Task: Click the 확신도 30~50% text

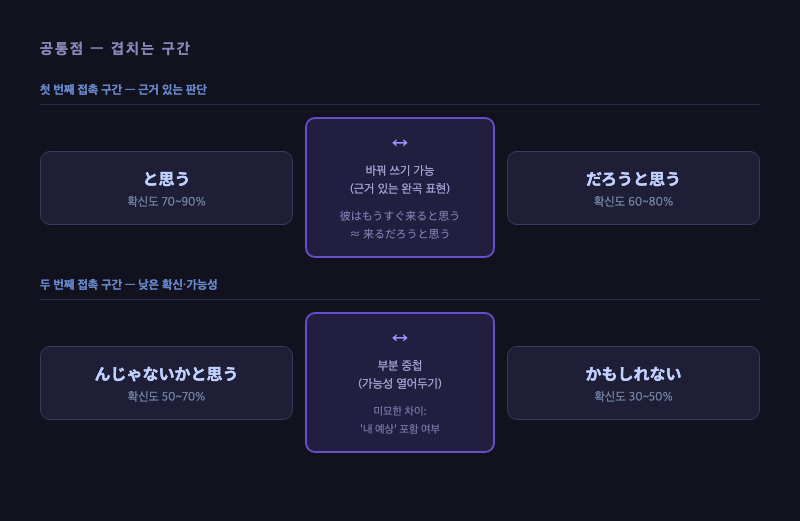Action: point(633,396)
